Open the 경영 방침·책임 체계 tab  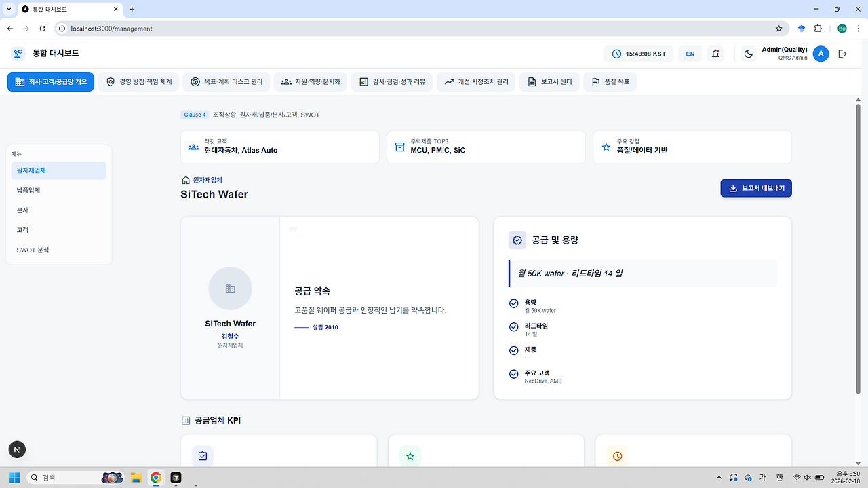pos(139,81)
